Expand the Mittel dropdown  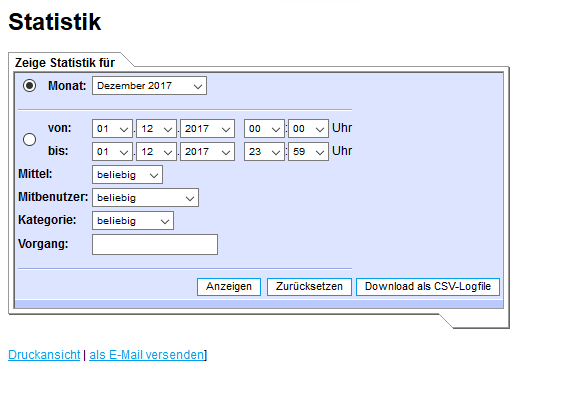click(x=127, y=174)
